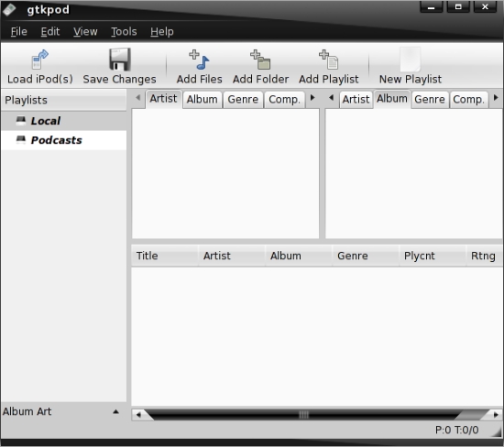Screen dimensions: 504x447
Task: Click the drive icon beside Local
Action: [21, 121]
